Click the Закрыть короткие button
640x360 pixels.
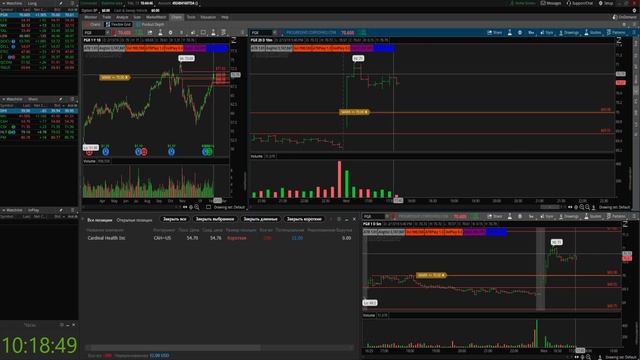(x=304, y=219)
